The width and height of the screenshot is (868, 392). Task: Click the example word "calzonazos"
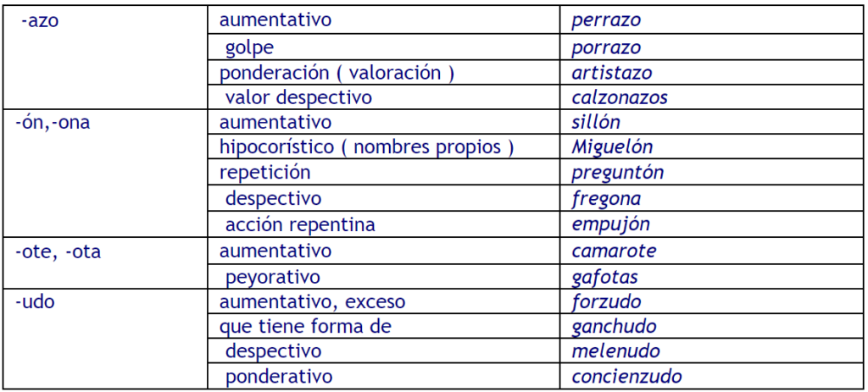click(x=620, y=97)
